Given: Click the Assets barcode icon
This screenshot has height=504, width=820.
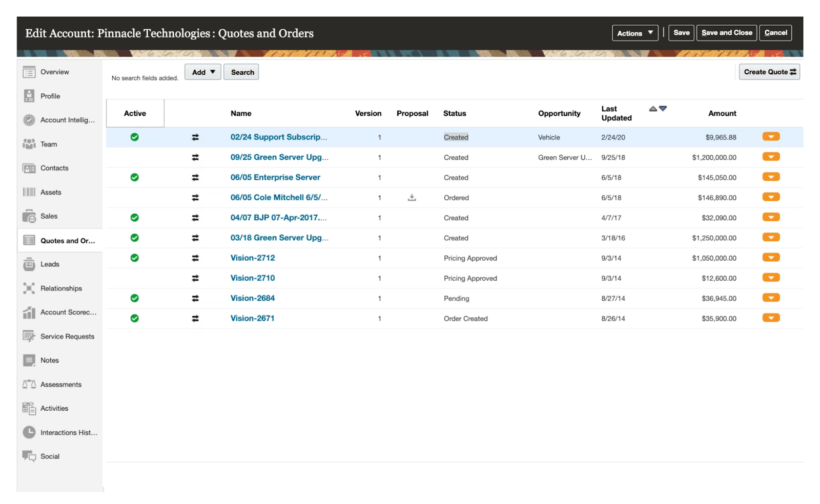Looking at the screenshot, I should click(x=29, y=192).
